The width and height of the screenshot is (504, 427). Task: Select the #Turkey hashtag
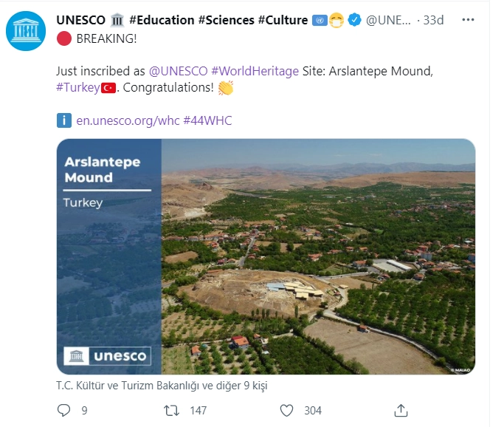pos(78,88)
